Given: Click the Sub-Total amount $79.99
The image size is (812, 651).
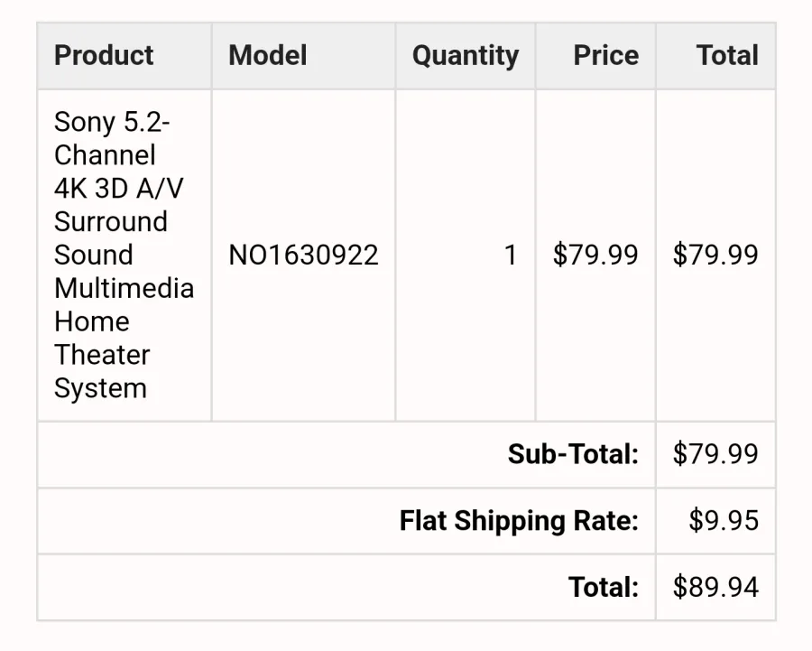Looking at the screenshot, I should (715, 454).
